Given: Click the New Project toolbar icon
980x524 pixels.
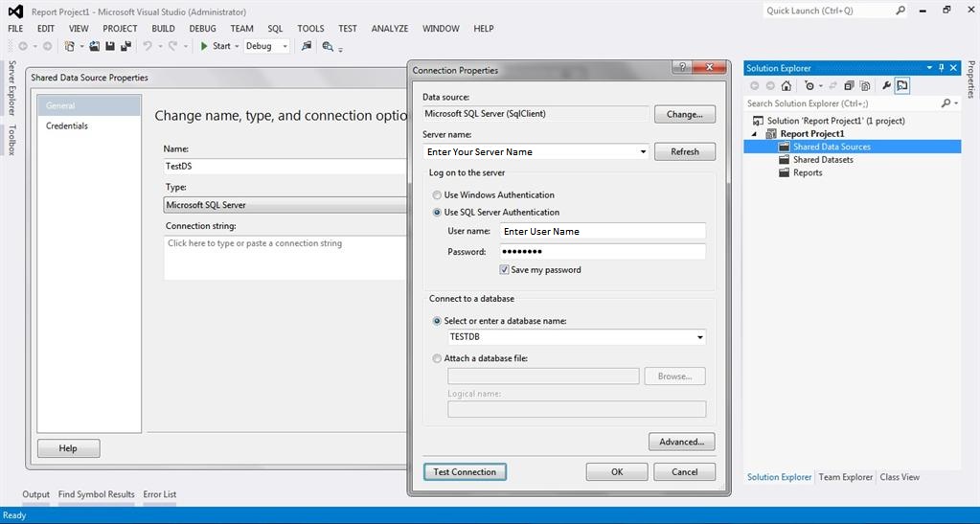Looking at the screenshot, I should tap(69, 46).
